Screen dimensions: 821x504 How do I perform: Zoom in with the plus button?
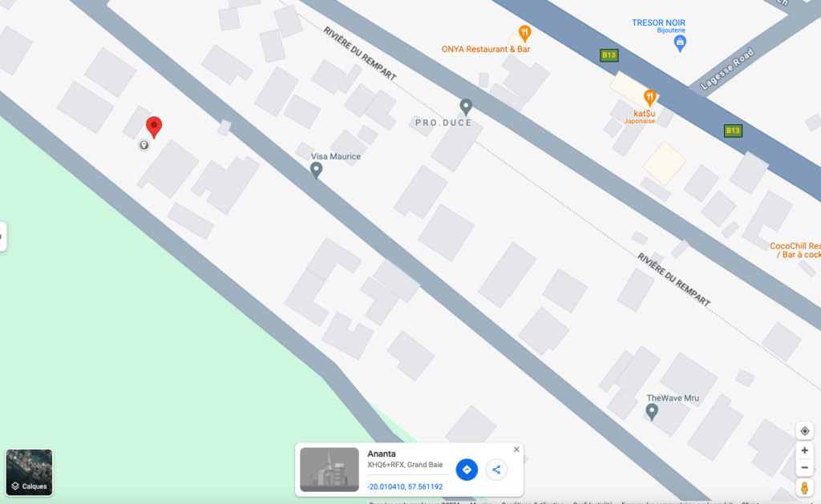(x=805, y=450)
